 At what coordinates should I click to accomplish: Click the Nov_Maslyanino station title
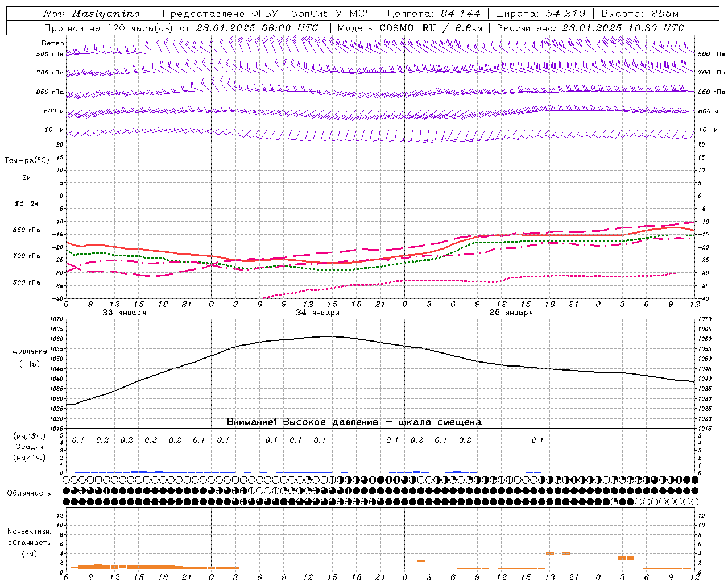pyautogui.click(x=92, y=14)
